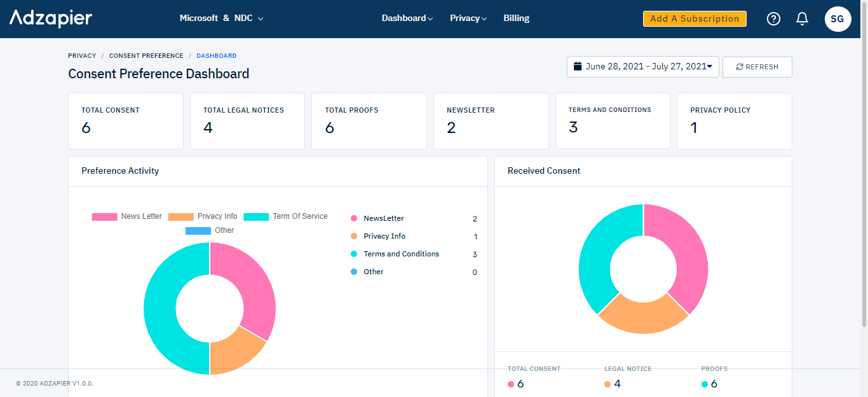Click the SG user avatar
Image resolution: width=868 pixels, height=397 pixels.
tap(837, 18)
